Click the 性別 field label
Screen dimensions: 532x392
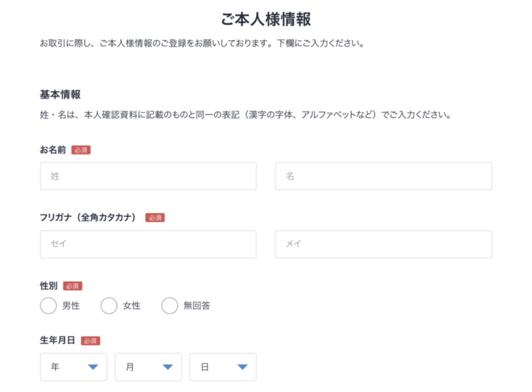49,286
